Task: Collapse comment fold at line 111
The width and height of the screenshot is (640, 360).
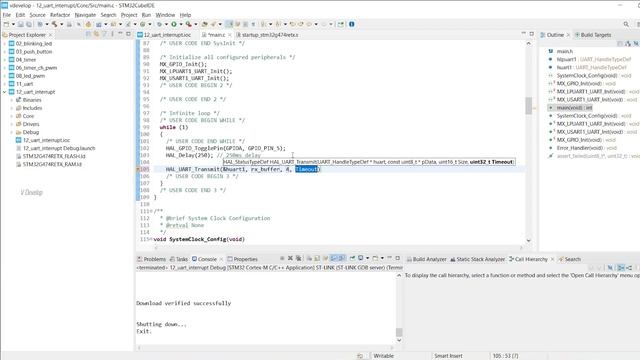Action: [152, 211]
